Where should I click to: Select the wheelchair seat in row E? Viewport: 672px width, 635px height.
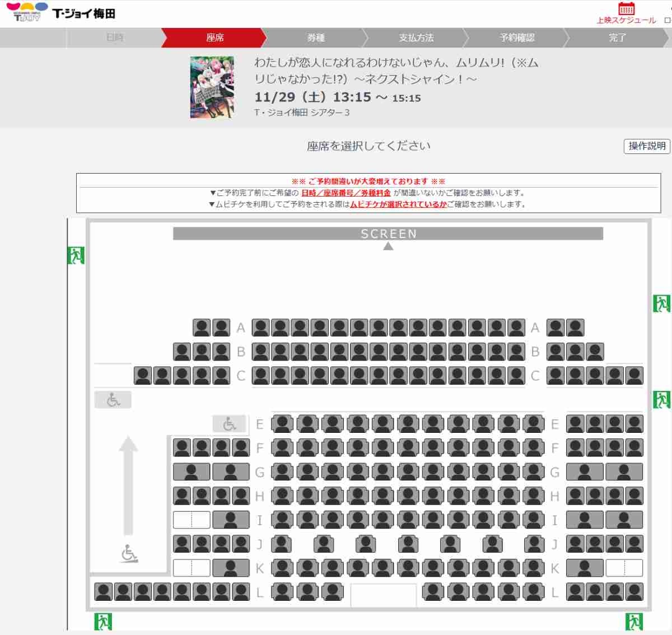(229, 424)
